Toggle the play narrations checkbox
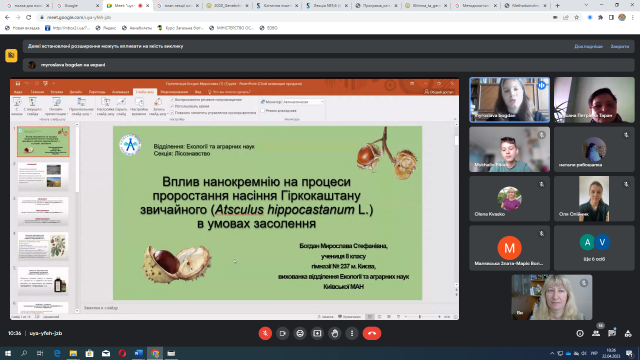The height and width of the screenshot is (360, 640). point(172,100)
